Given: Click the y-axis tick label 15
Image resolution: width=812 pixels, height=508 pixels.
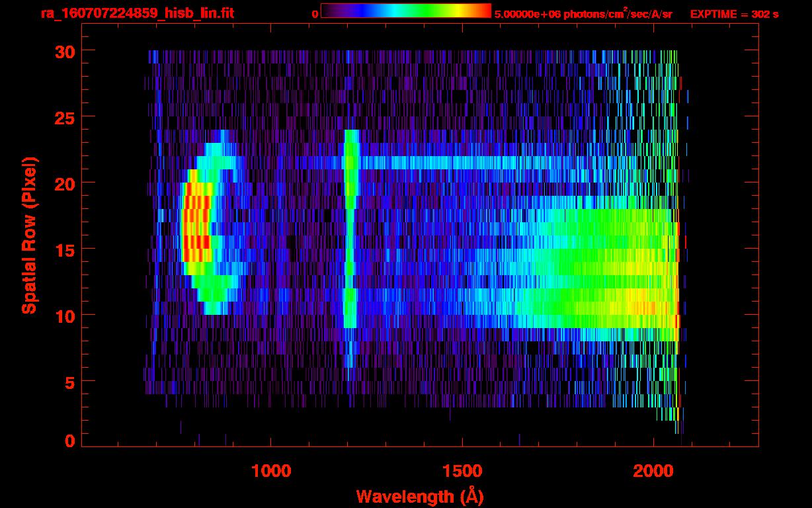Looking at the screenshot, I should [64, 249].
